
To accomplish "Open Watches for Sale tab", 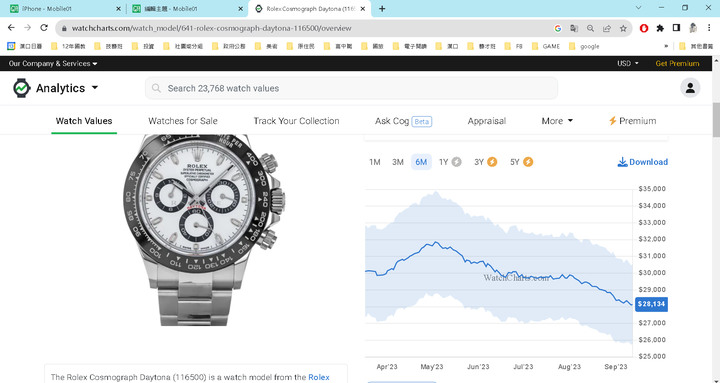I will [183, 121].
